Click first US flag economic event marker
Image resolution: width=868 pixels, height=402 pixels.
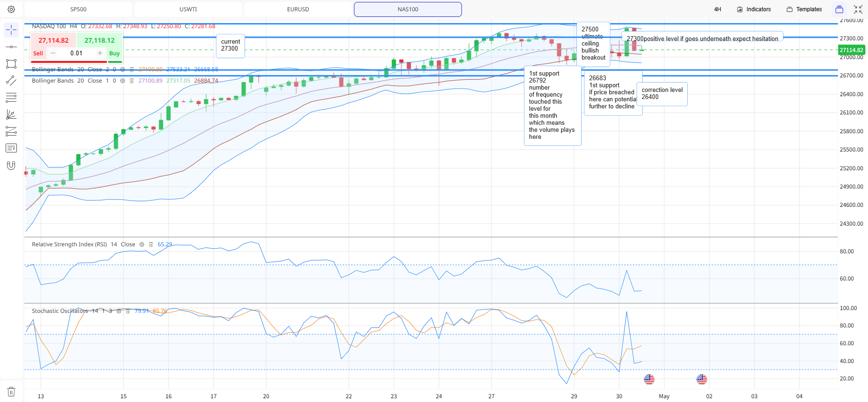(649, 379)
